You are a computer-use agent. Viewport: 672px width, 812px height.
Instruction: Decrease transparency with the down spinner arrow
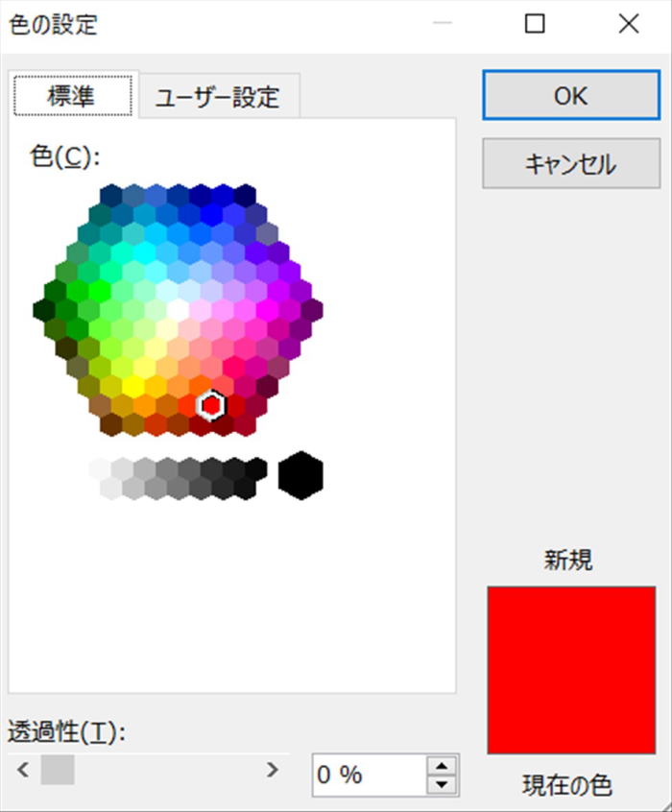(x=442, y=784)
